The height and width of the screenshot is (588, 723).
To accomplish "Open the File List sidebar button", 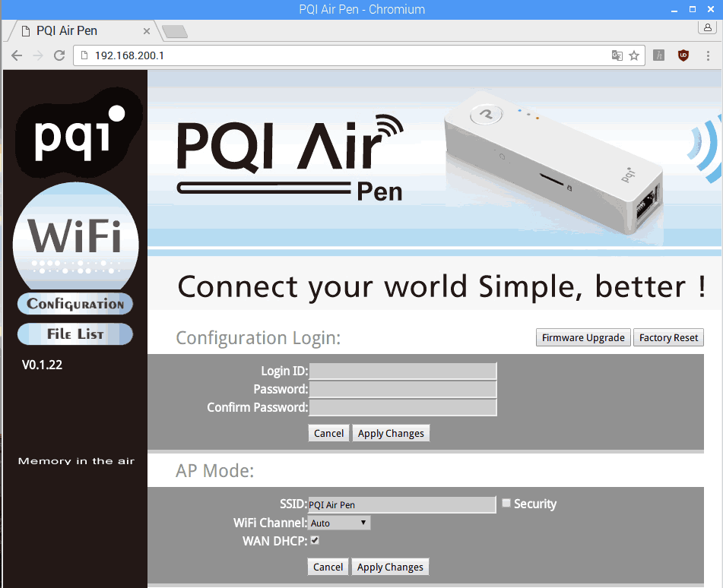I will tap(75, 334).
